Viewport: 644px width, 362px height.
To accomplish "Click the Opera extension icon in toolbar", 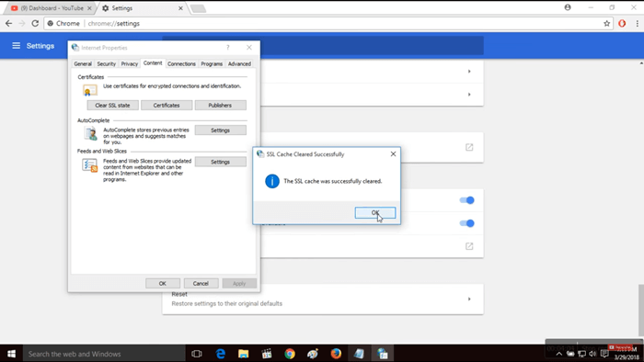I will [622, 23].
